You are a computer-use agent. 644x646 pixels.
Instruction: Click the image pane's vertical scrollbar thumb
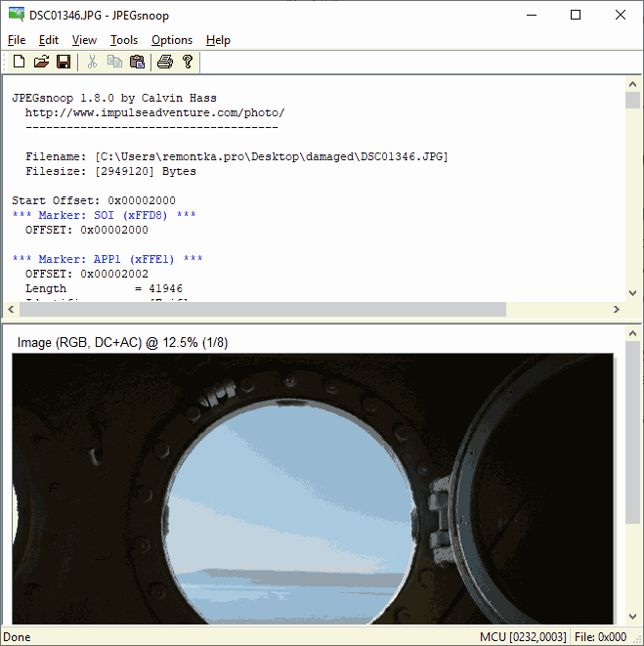[x=633, y=430]
